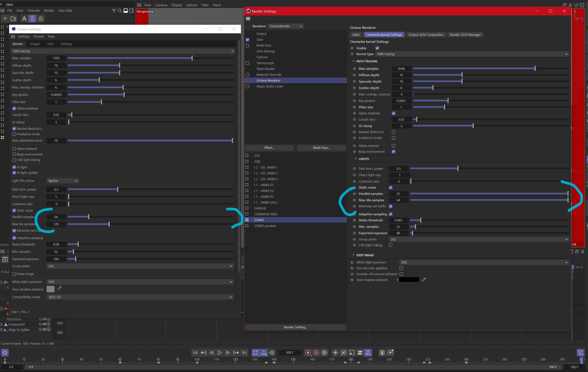Toggle the loop playback icon
The height and width of the screenshot is (372, 588).
(x=255, y=353)
